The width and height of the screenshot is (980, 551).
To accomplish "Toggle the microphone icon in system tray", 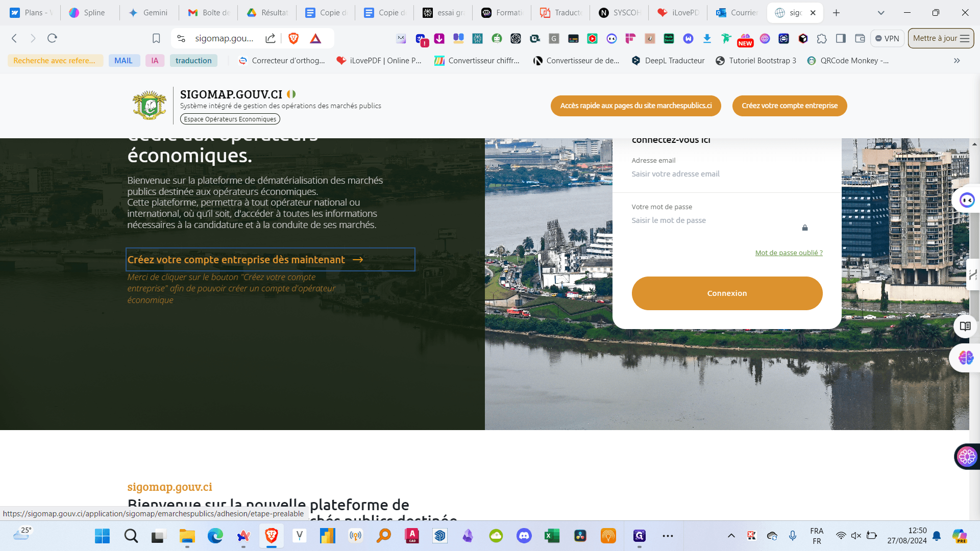I will click(793, 536).
